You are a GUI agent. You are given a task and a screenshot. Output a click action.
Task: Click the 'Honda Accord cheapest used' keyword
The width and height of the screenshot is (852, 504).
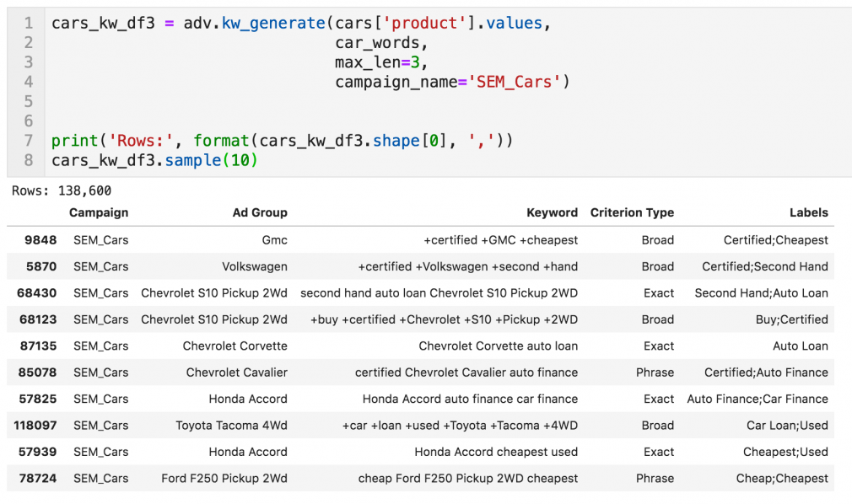tap(496, 452)
